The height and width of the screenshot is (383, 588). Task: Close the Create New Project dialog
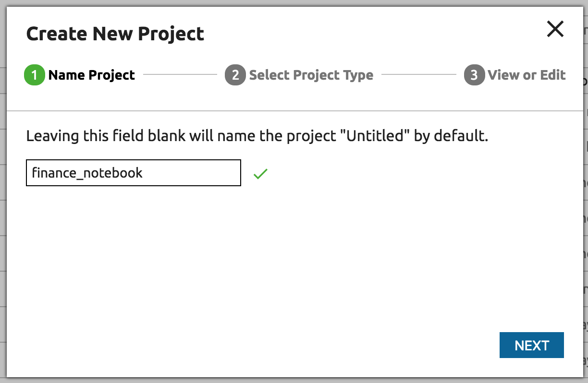555,30
